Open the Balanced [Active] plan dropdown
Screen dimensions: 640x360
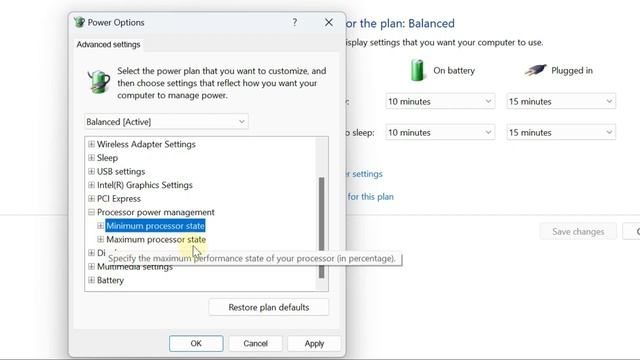[x=166, y=122]
